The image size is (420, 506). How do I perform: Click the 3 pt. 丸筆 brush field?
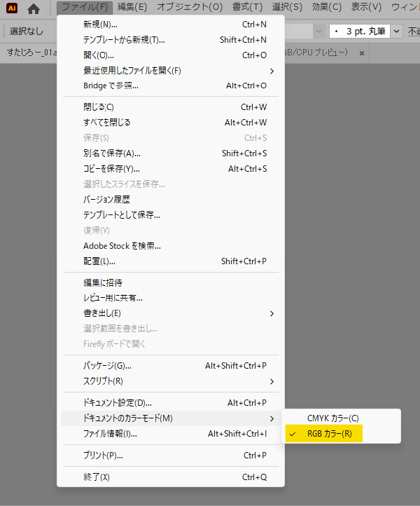point(360,32)
